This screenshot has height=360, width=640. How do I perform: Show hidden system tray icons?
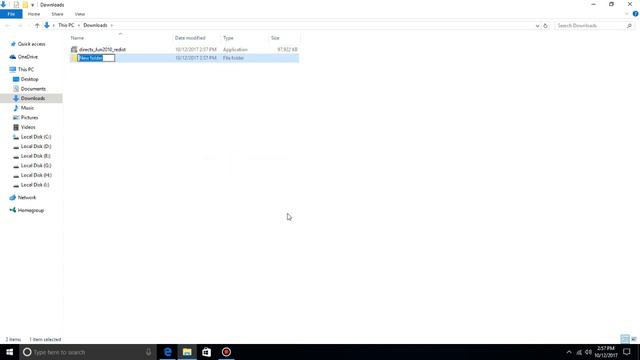pos(569,352)
